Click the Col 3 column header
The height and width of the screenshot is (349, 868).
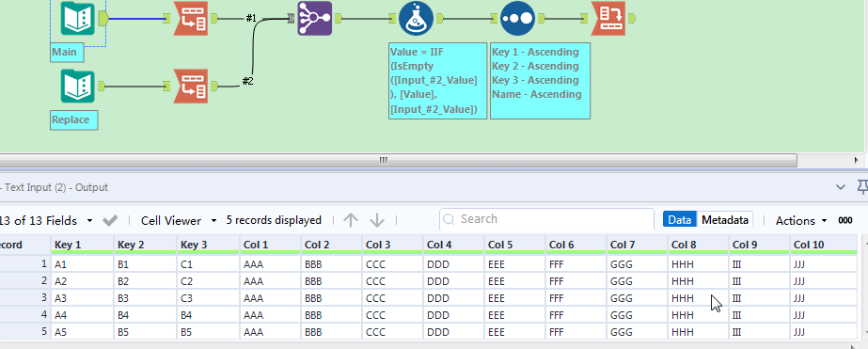(393, 245)
